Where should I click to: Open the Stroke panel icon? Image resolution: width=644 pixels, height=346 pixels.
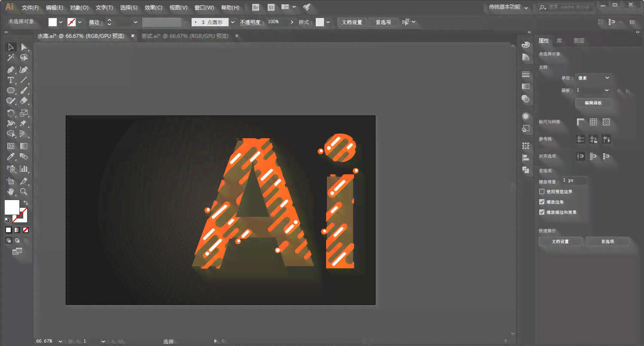(525, 75)
